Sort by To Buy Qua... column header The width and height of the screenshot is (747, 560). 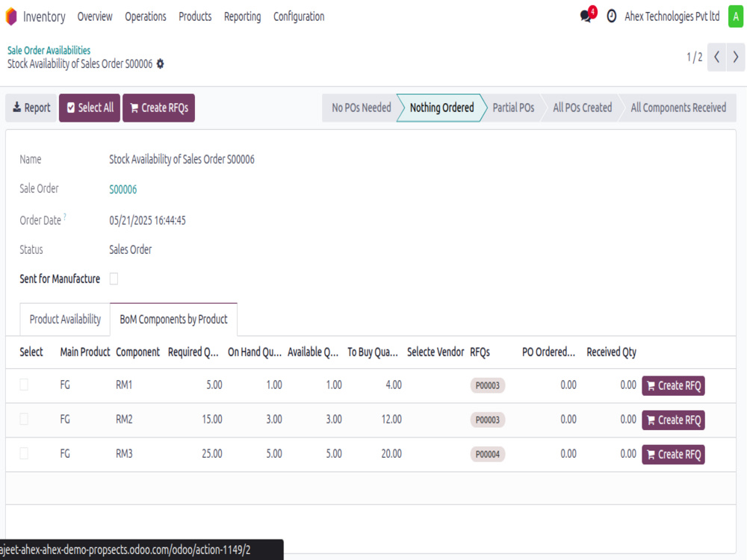click(373, 352)
